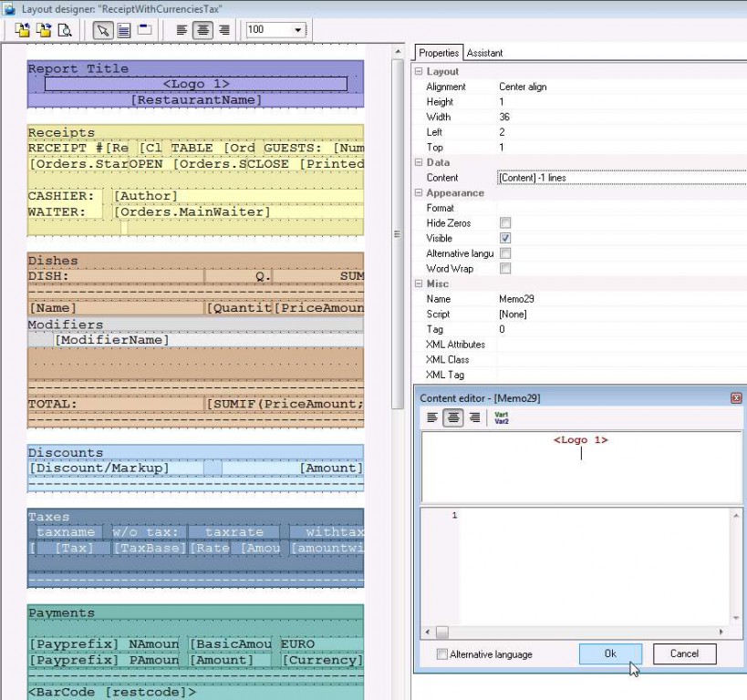Enable the Word Wrap checkbox
Viewport: 747px width, 700px height.
click(505, 269)
